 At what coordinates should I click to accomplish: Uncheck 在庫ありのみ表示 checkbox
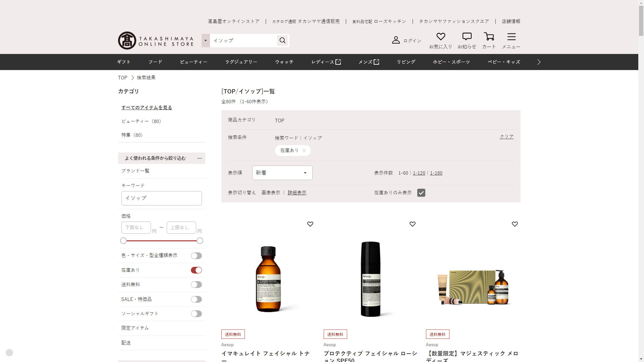click(x=421, y=193)
